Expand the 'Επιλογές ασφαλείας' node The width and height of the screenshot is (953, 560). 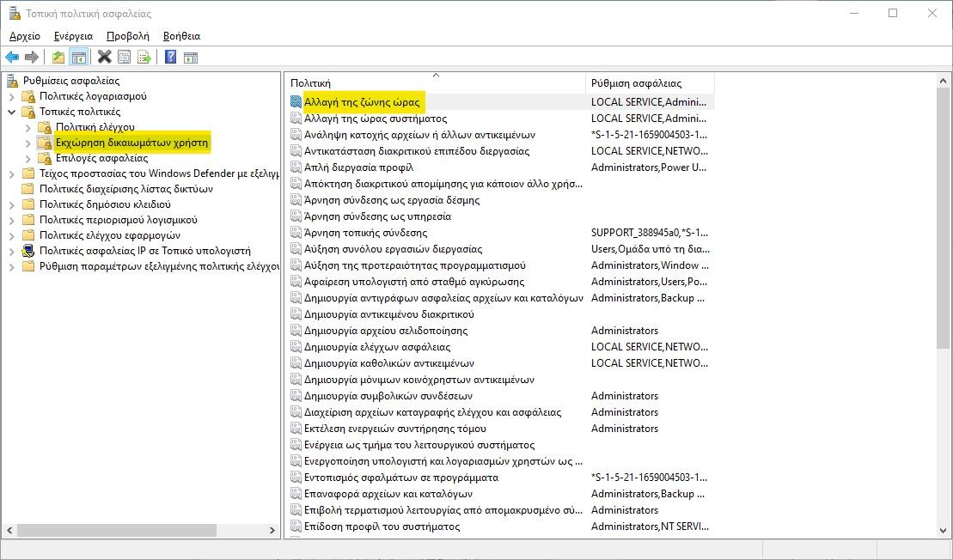[28, 159]
